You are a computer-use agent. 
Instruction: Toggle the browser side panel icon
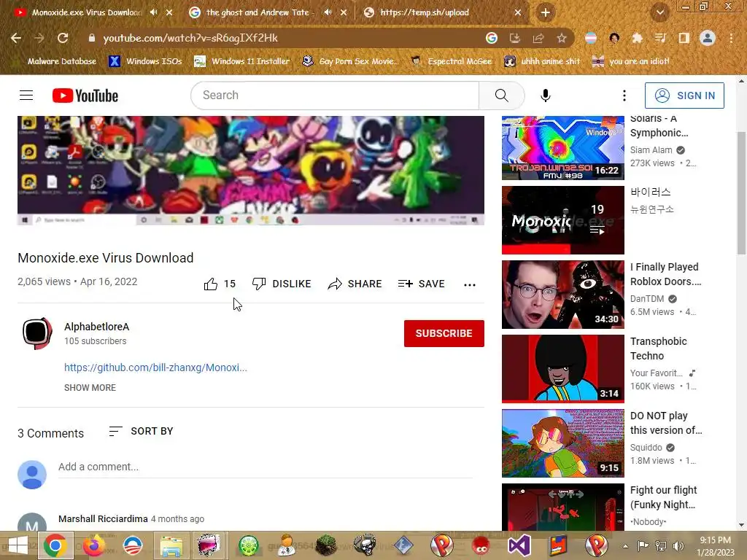[684, 38]
